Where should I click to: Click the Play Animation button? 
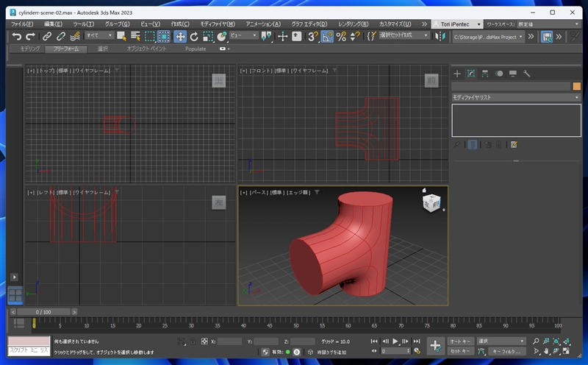[395, 341]
